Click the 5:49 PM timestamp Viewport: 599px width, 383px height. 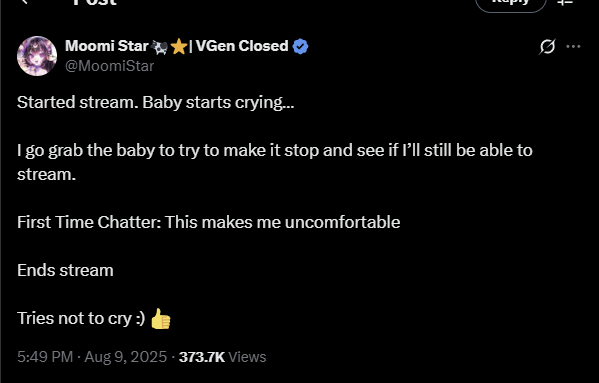(45, 357)
